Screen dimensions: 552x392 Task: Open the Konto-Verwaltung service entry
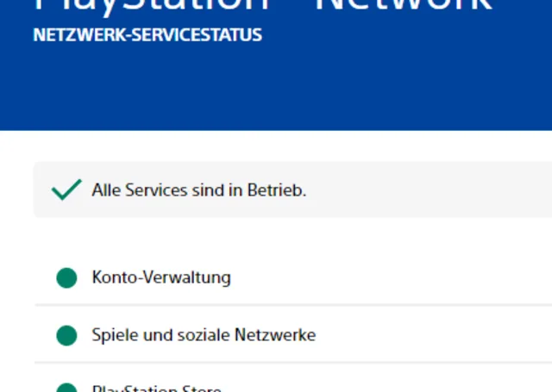pos(161,277)
